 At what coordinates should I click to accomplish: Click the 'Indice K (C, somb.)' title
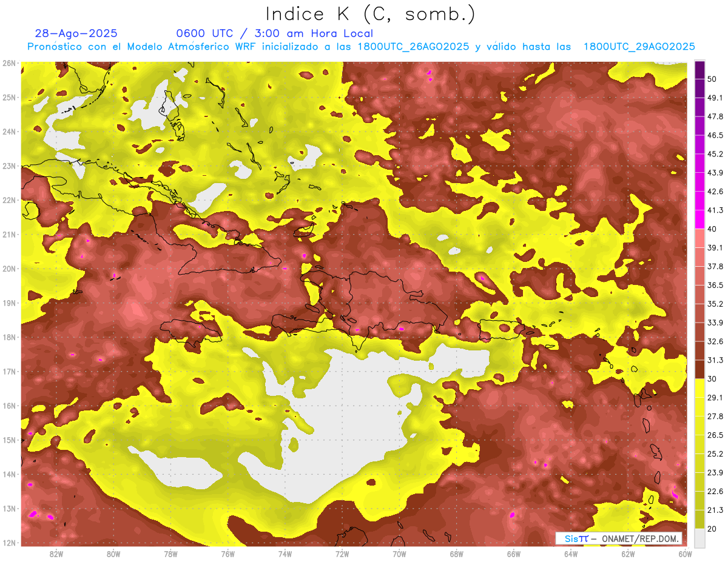[370, 15]
